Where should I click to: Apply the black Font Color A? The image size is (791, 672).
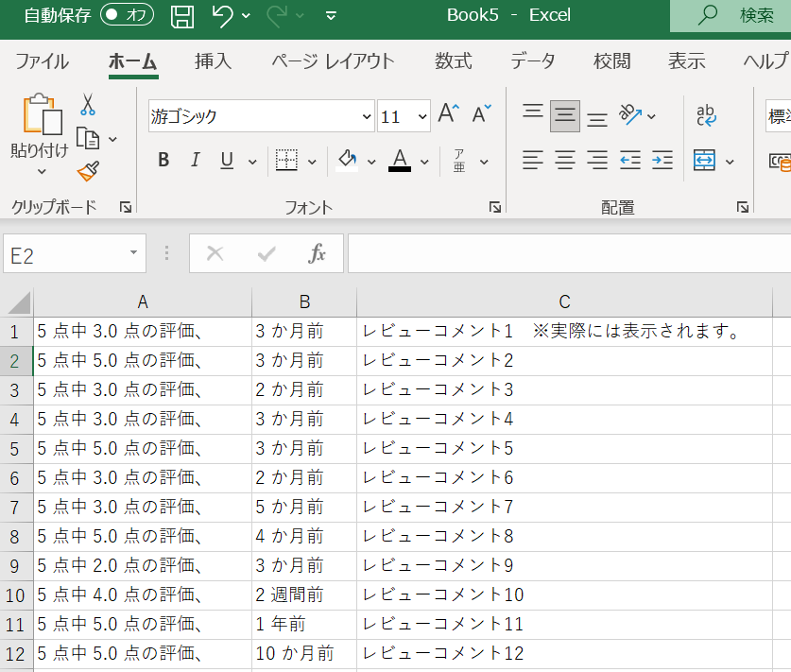coord(400,161)
